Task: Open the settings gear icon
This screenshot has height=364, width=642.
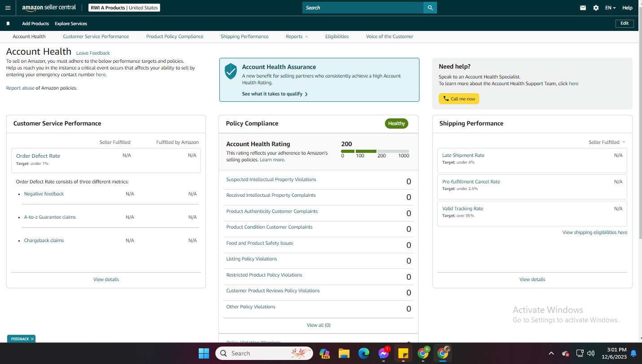Action: tap(596, 8)
